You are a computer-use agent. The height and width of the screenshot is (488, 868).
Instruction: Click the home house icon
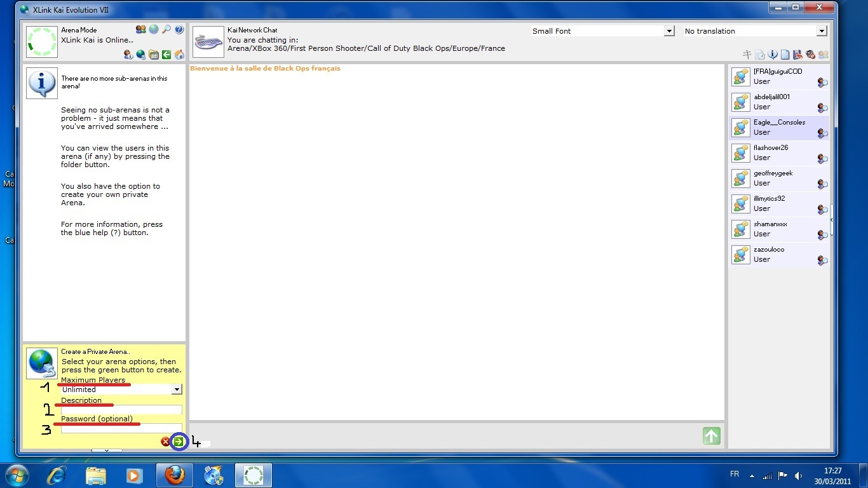point(179,55)
